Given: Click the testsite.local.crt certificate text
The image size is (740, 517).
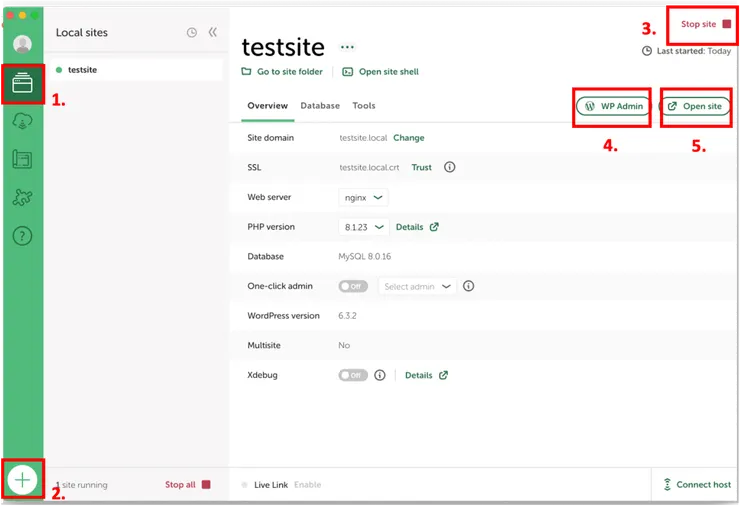Looking at the screenshot, I should pyautogui.click(x=369, y=168).
